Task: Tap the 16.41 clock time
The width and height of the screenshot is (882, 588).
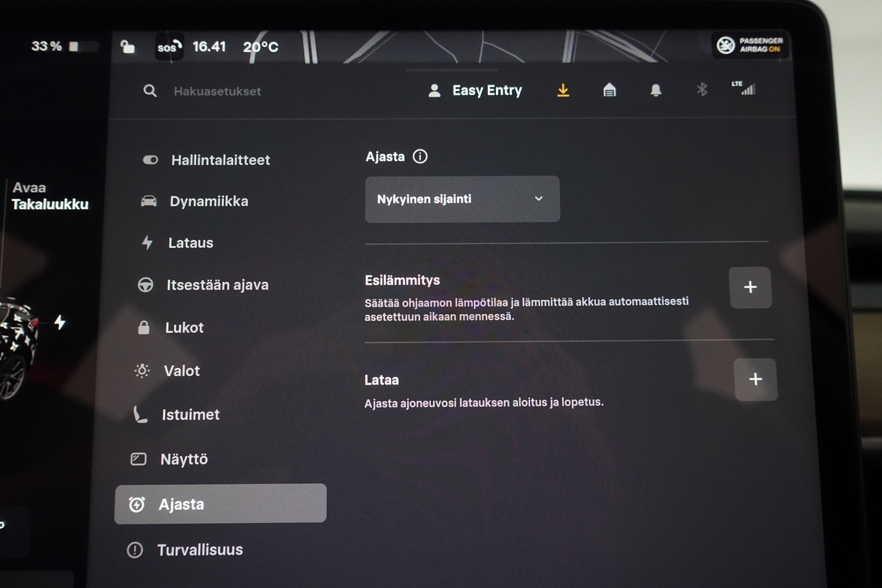Action: [209, 47]
